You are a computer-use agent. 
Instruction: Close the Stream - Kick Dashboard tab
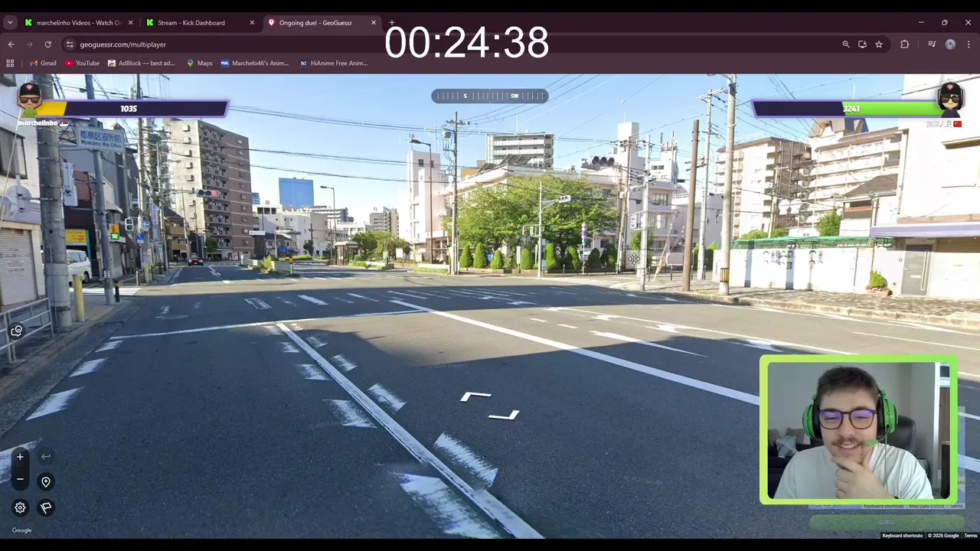click(x=252, y=23)
